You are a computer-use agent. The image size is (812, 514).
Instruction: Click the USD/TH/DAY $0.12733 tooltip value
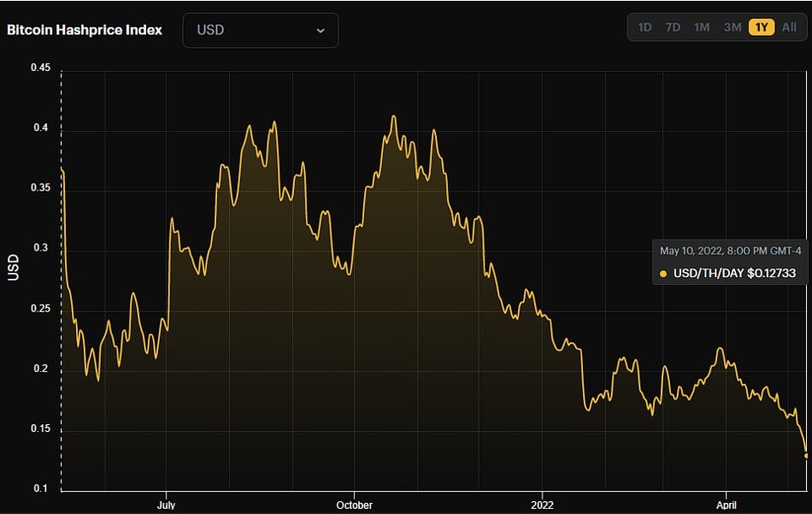(734, 274)
